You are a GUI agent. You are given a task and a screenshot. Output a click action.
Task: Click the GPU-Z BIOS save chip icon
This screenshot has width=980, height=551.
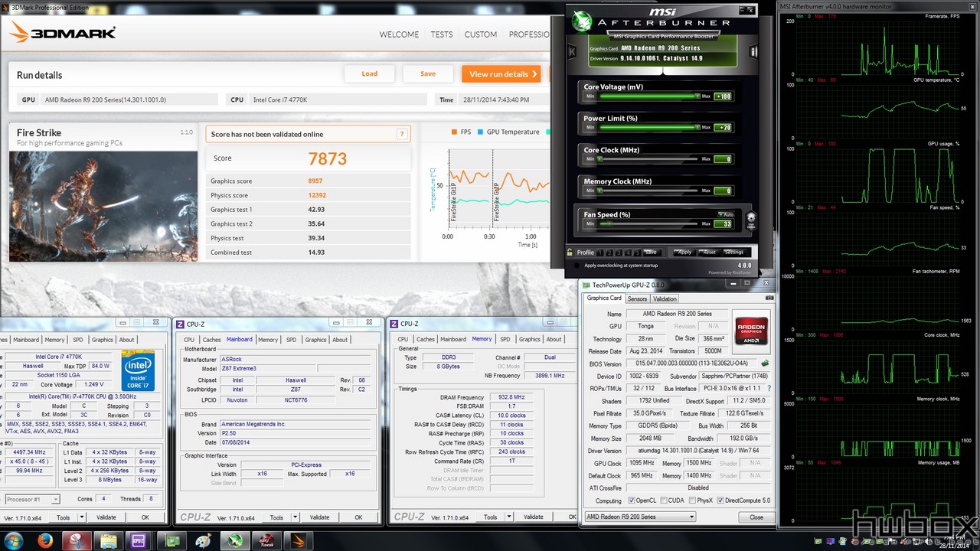pyautogui.click(x=766, y=364)
